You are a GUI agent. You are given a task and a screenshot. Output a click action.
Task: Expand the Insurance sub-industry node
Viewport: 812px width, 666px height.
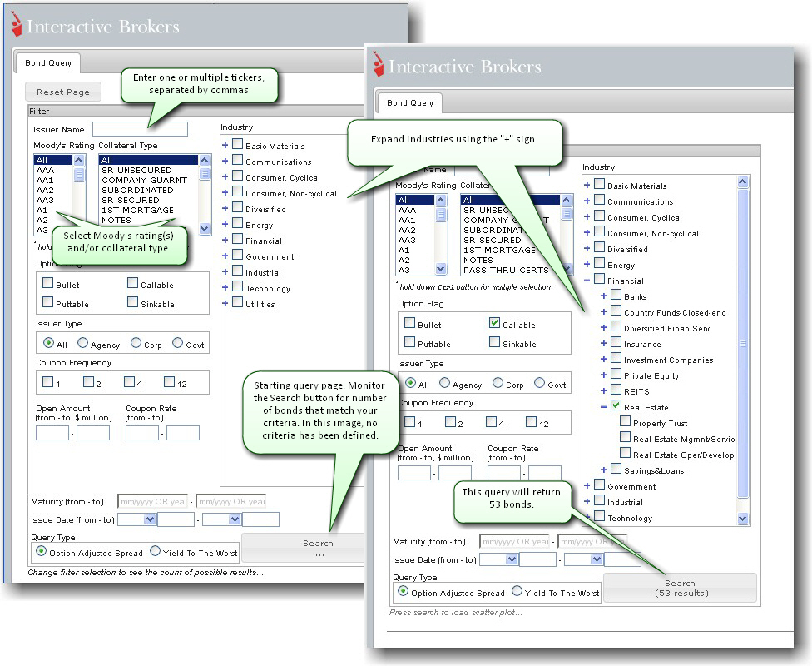pyautogui.click(x=603, y=343)
